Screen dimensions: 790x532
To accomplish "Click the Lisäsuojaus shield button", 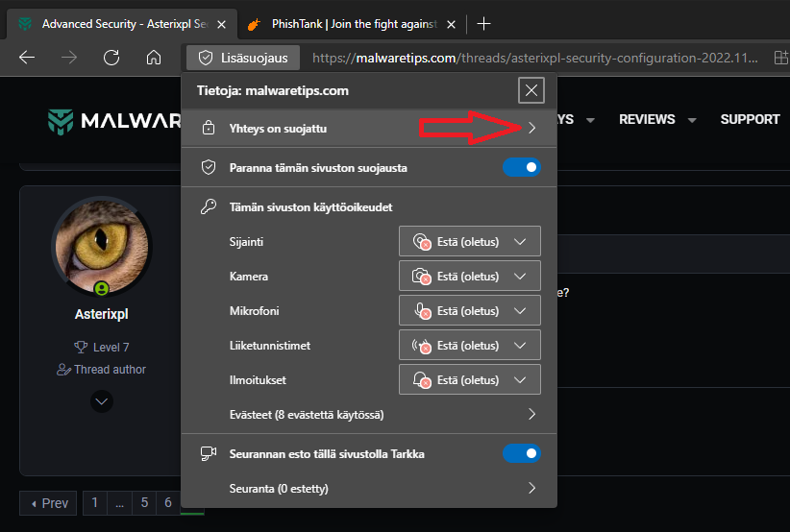I will coord(243,58).
